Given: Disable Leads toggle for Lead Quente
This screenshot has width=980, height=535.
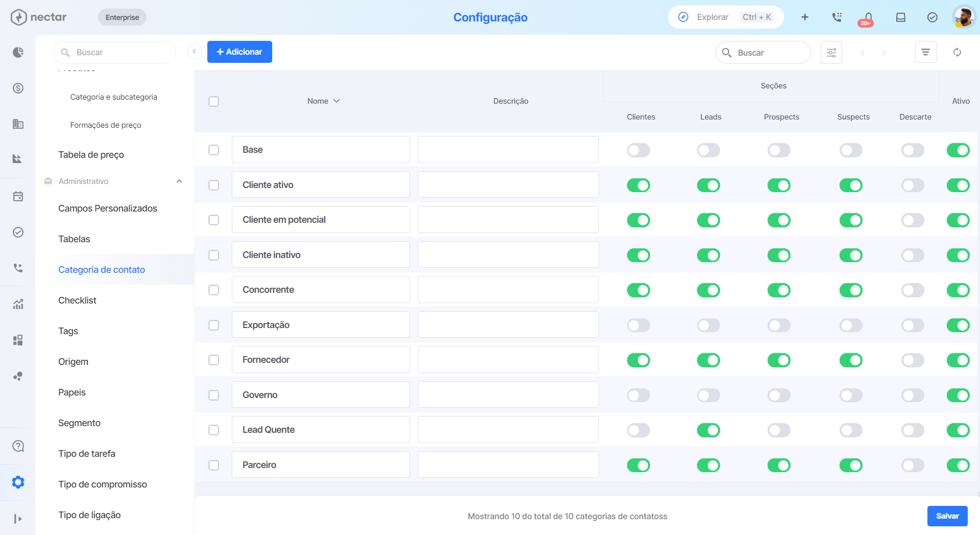Looking at the screenshot, I should pos(708,430).
